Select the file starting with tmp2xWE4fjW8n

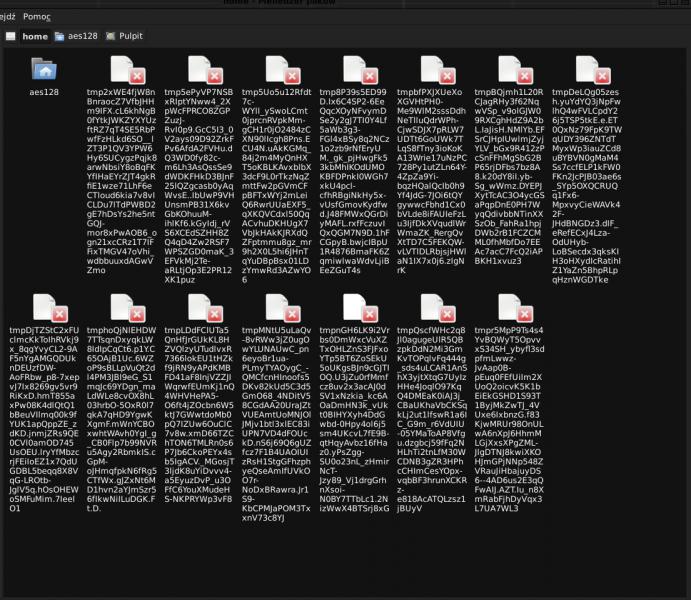click(122, 69)
